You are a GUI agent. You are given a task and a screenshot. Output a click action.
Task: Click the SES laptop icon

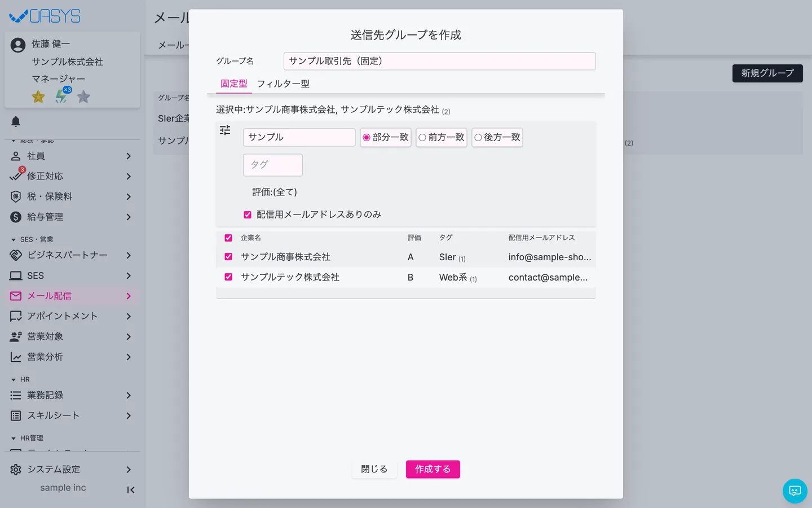point(16,275)
